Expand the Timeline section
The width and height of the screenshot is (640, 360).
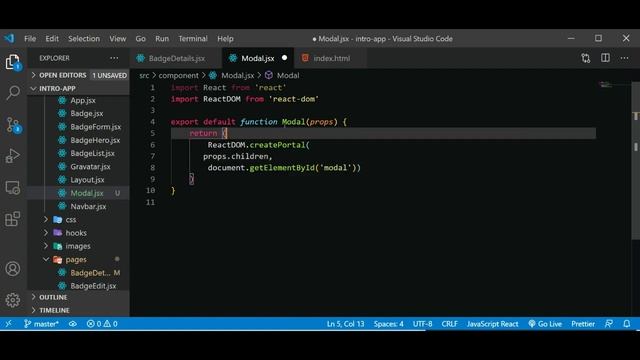pyautogui.click(x=79, y=310)
